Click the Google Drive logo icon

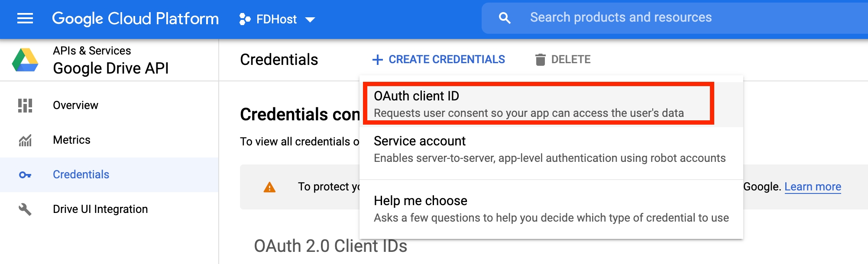click(25, 60)
